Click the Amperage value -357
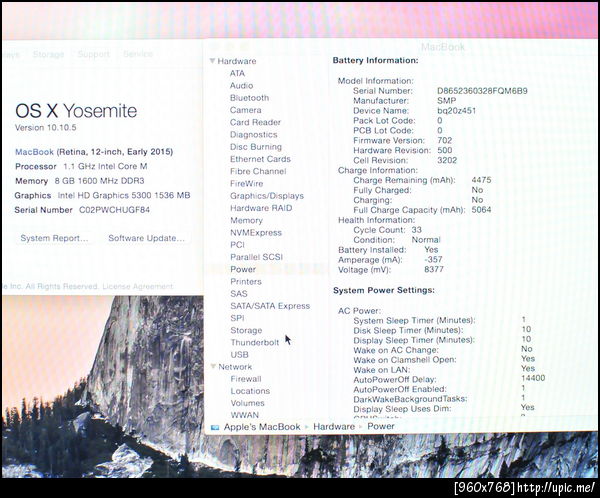The width and height of the screenshot is (600, 498). (434, 259)
